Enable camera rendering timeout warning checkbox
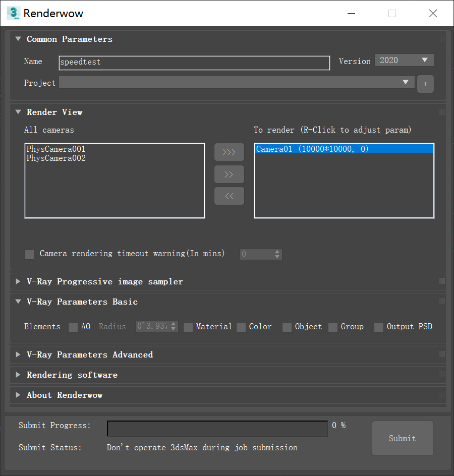The width and height of the screenshot is (454, 476). (x=29, y=255)
